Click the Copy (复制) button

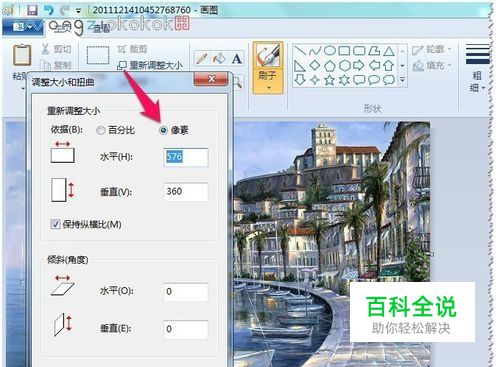(56, 65)
